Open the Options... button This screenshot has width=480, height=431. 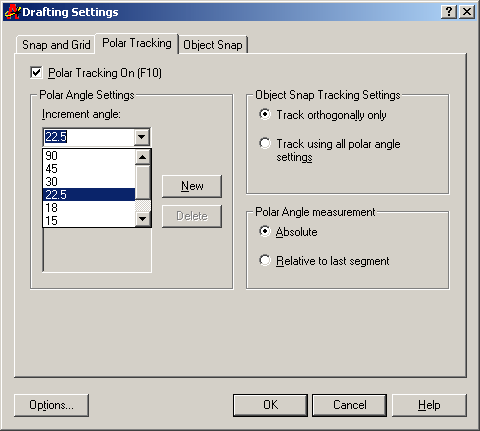point(51,405)
